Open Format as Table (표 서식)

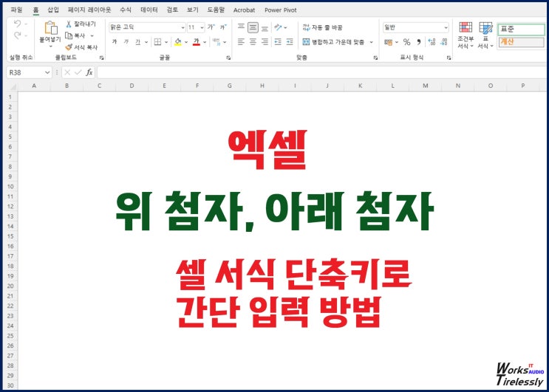[485, 35]
